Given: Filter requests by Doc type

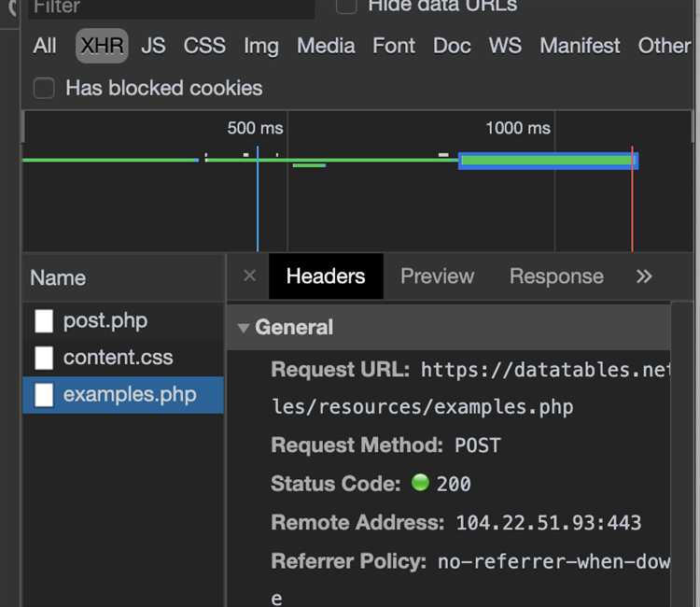Looking at the screenshot, I should pyautogui.click(x=452, y=46).
